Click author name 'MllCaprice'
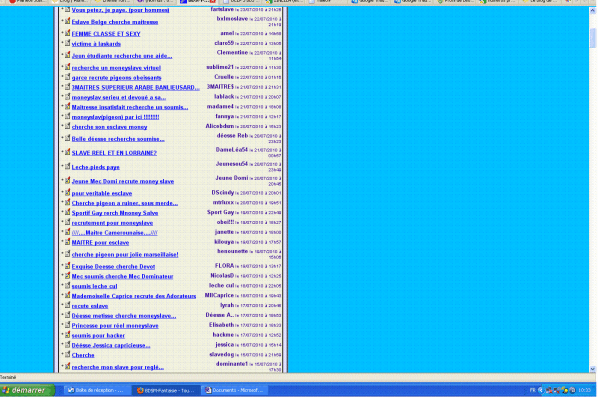Image resolution: width=598 pixels, height=397 pixels. [219, 296]
